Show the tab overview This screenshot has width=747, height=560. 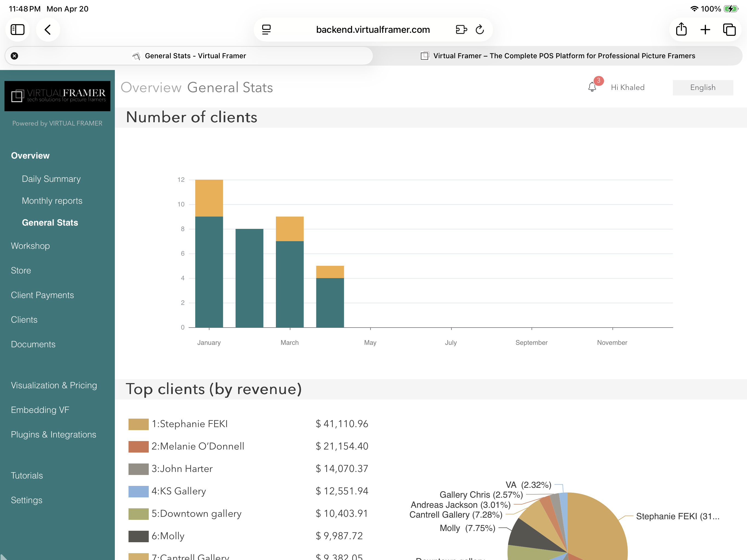tap(729, 30)
